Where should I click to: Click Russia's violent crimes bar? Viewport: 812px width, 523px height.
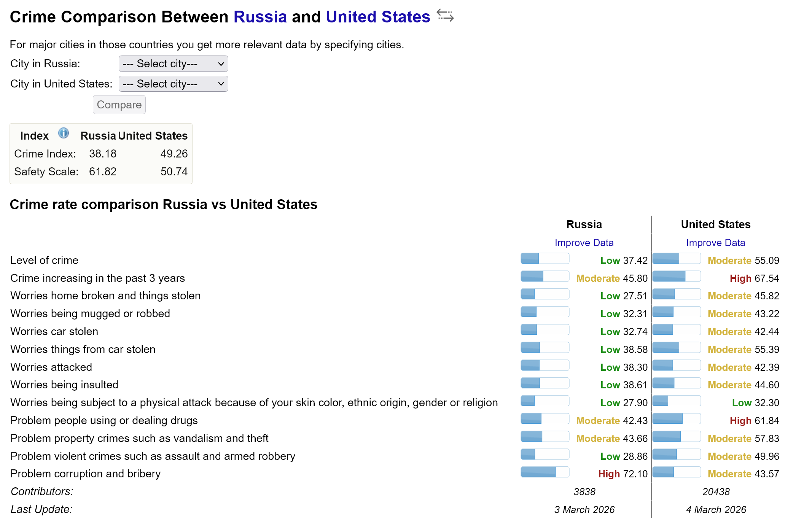(x=545, y=455)
